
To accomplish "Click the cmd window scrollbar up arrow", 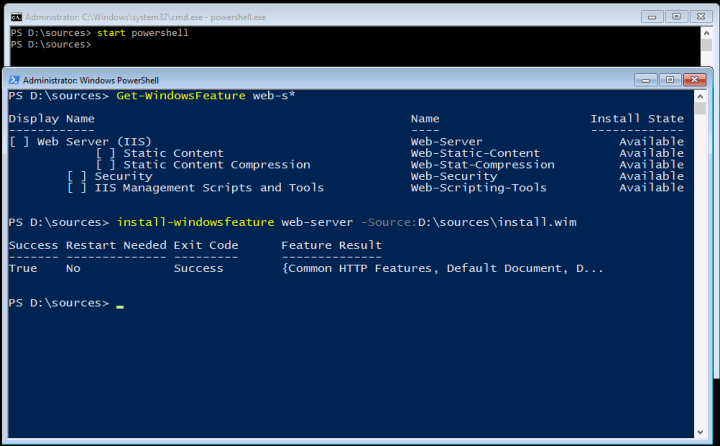I will pos(707,33).
